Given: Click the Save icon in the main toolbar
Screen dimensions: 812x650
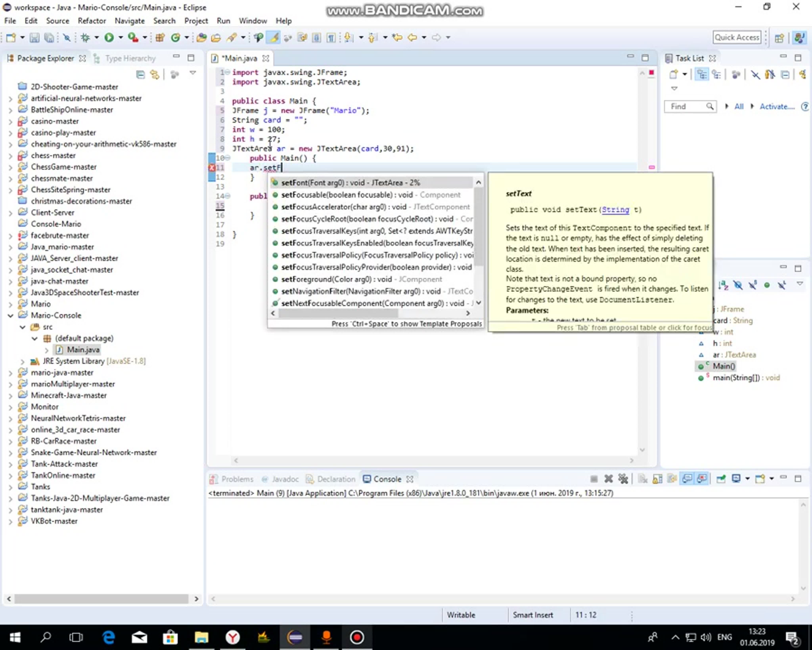Looking at the screenshot, I should click(x=34, y=37).
